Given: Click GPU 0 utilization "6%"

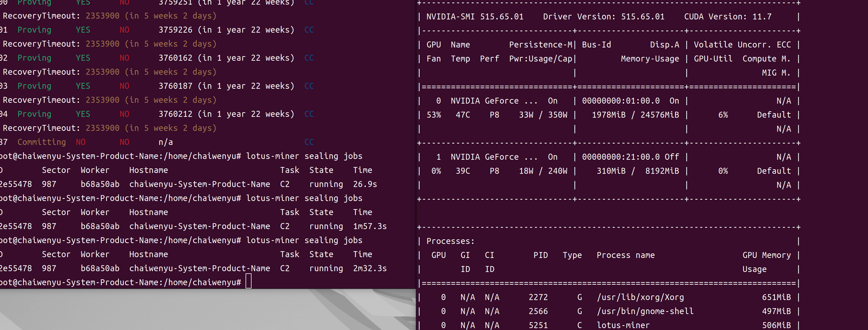Looking at the screenshot, I should click(x=723, y=115).
